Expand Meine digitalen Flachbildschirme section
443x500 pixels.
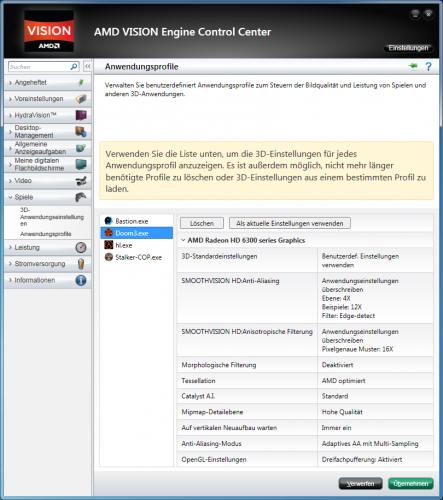[10, 164]
